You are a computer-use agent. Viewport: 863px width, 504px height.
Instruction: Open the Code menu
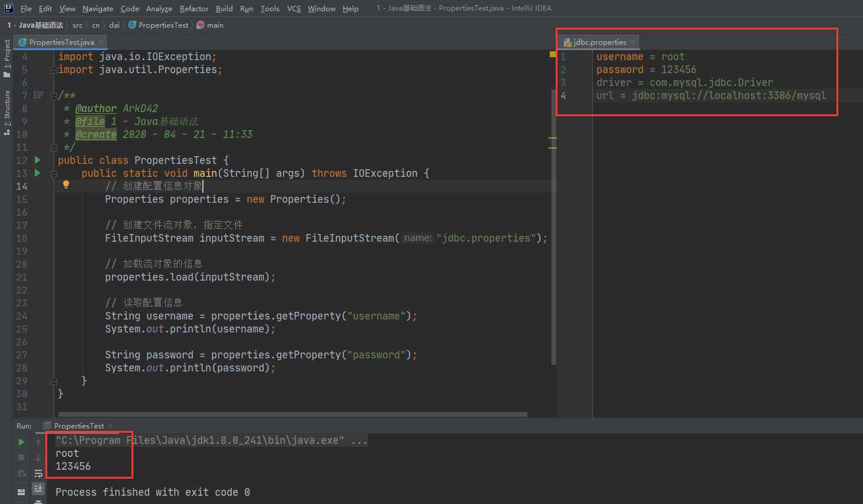click(130, 8)
